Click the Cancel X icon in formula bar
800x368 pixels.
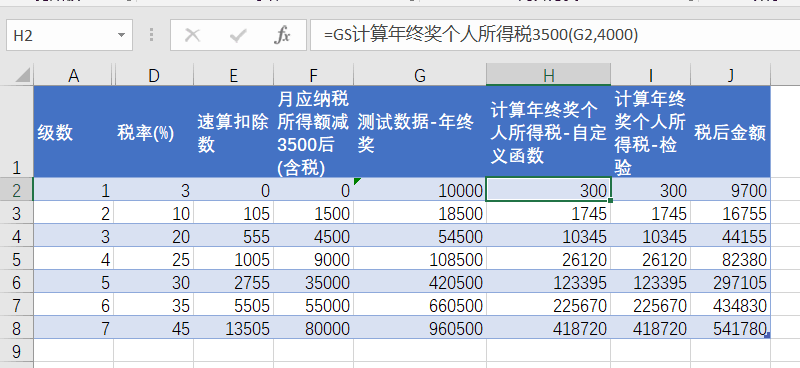tap(192, 35)
